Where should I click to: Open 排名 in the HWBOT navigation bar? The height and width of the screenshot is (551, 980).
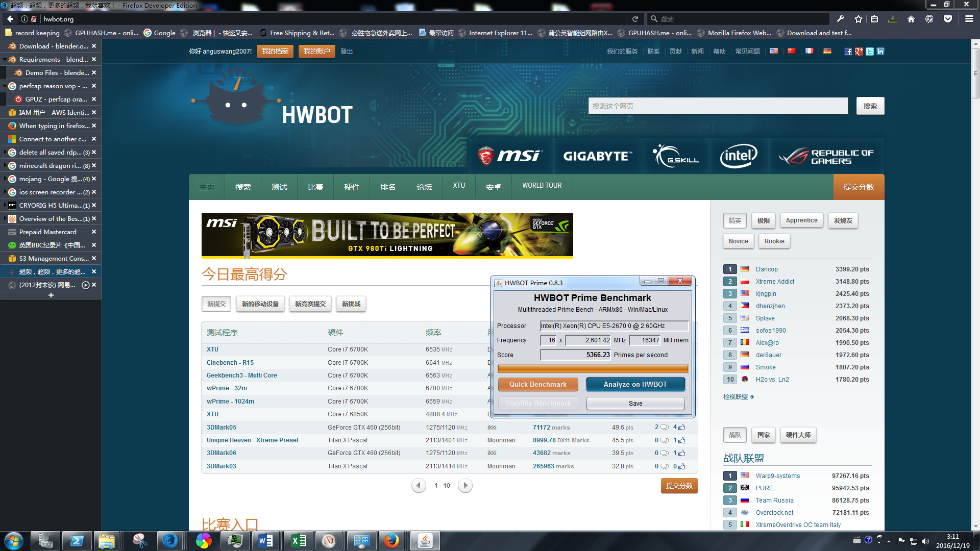[x=388, y=187]
